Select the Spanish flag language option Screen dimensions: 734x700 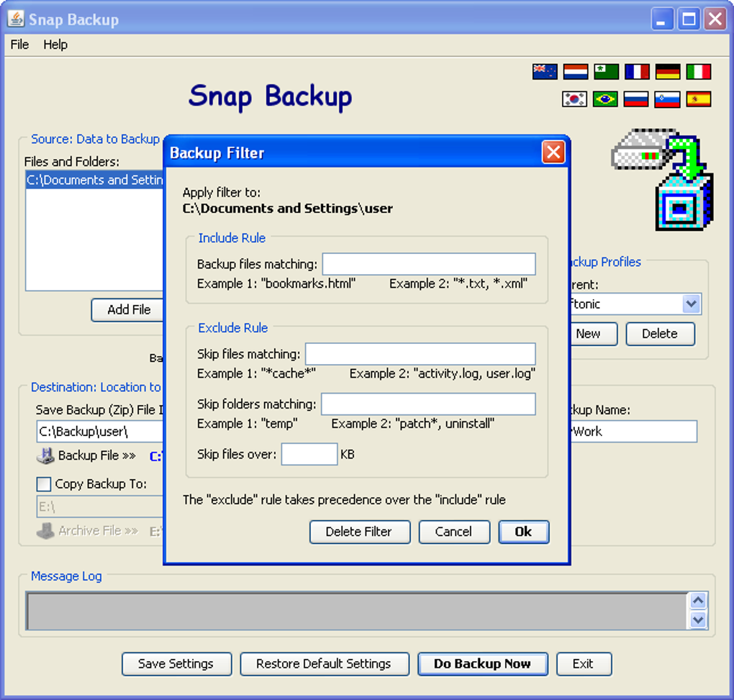[x=699, y=99]
